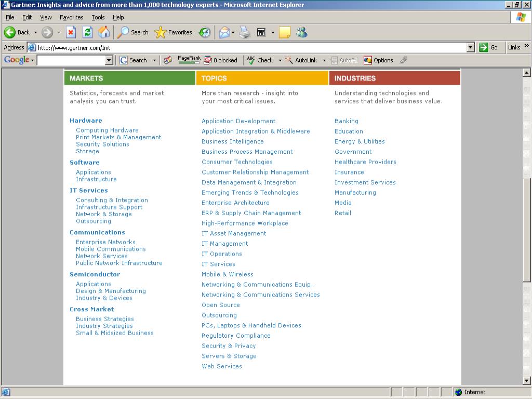Open the Security & Privacy topic
Screen dimensions: 532x399
pyautogui.click(x=229, y=345)
